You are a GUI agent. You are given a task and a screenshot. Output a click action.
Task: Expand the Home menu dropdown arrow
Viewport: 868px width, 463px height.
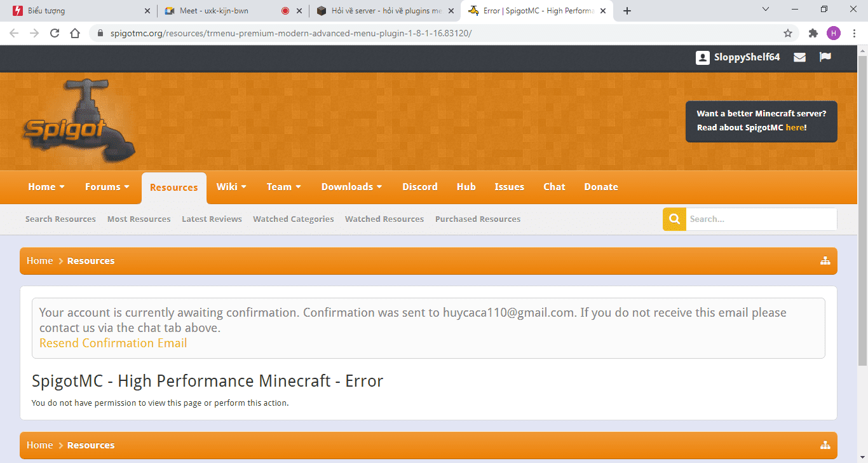[62, 187]
